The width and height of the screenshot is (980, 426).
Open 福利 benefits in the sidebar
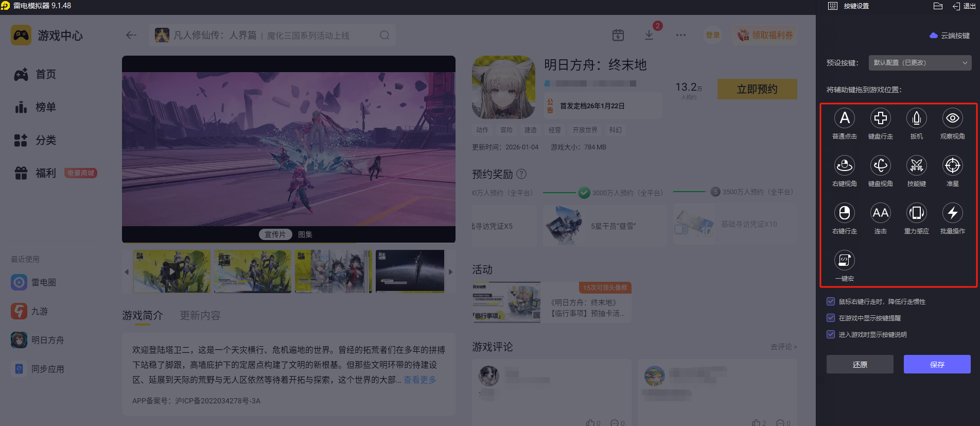[x=35, y=173]
